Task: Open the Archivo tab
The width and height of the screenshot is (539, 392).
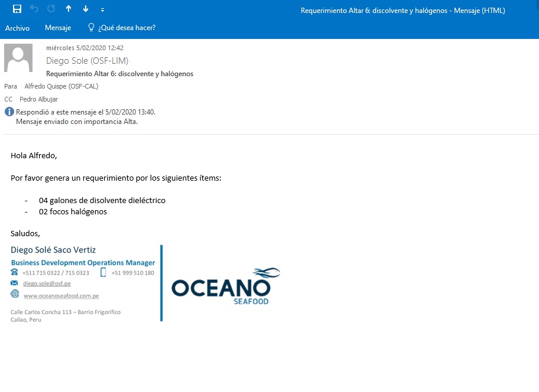Action: click(x=17, y=28)
